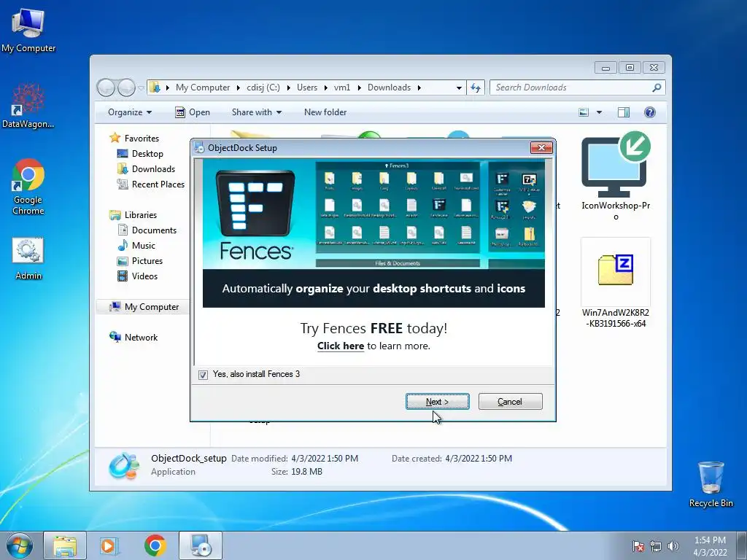Click the Explorer Back button
This screenshot has width=747, height=560.
tap(106, 87)
